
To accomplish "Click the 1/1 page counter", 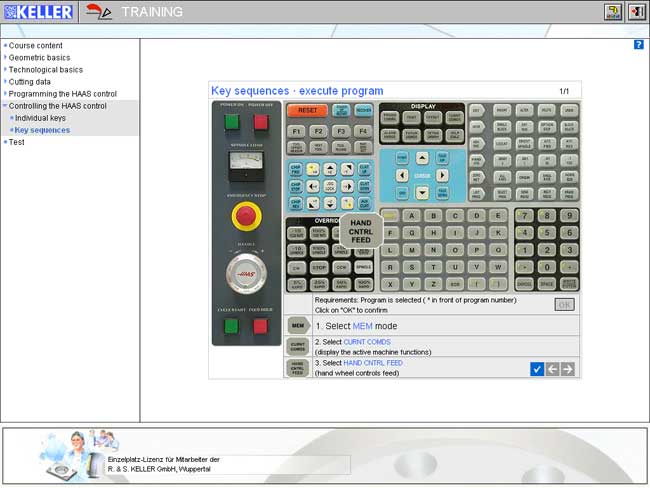I will point(564,91).
